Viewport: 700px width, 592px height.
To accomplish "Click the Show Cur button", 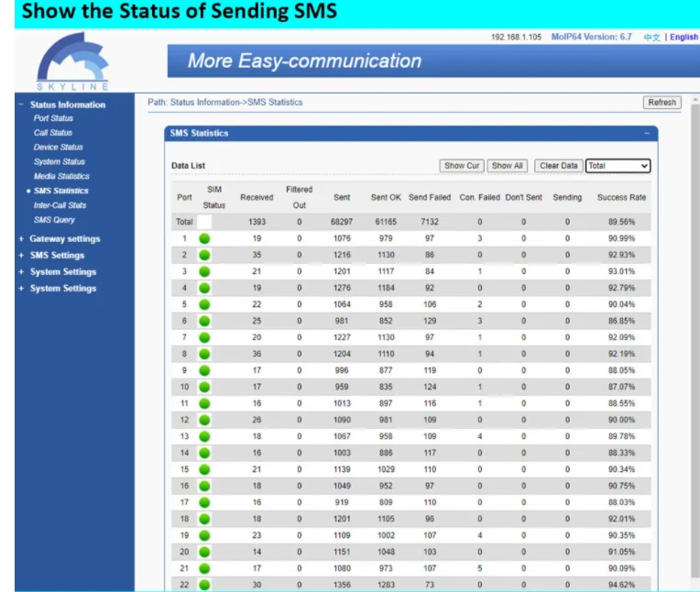I will (462, 166).
